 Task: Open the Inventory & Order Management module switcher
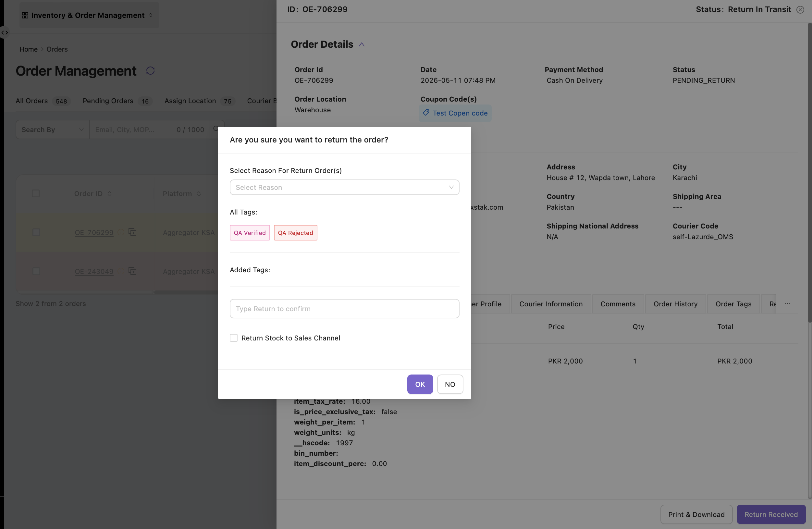[89, 15]
